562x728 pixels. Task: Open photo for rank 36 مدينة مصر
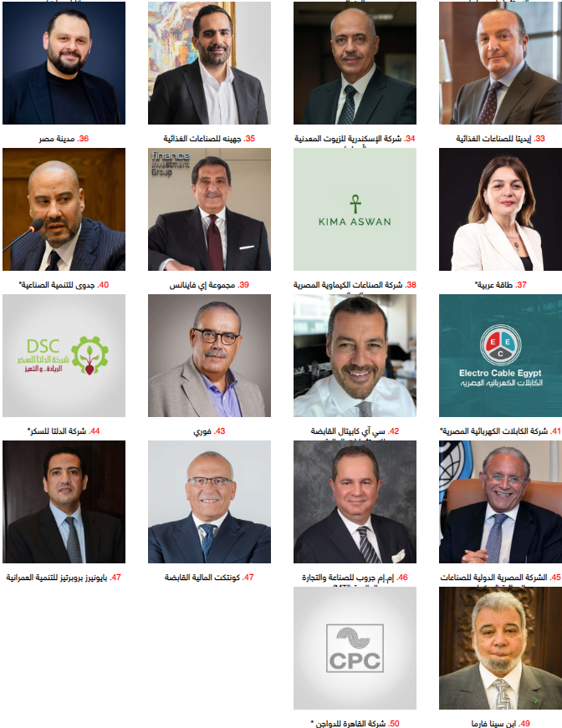click(64, 64)
